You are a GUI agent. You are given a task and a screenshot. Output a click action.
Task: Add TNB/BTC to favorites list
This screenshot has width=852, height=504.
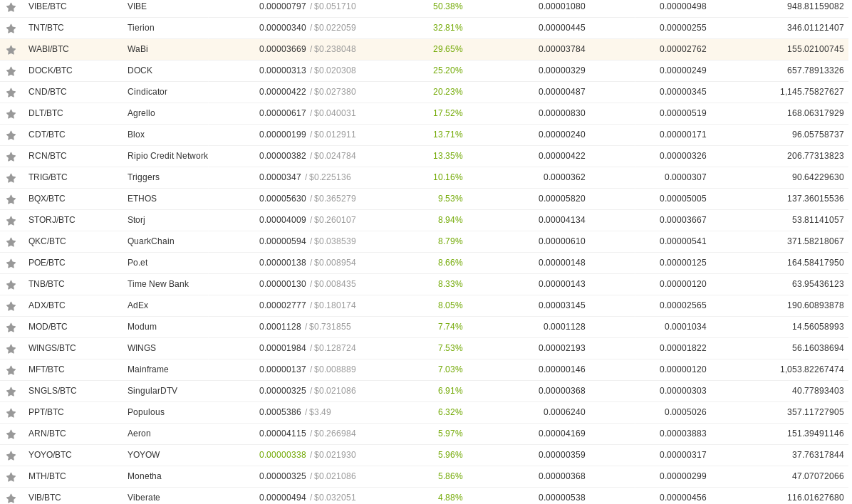point(11,285)
